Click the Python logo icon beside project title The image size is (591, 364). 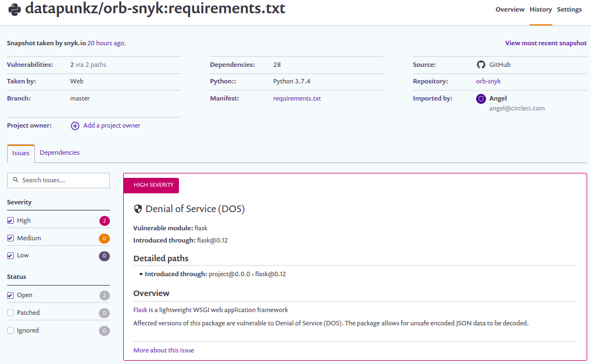click(14, 9)
